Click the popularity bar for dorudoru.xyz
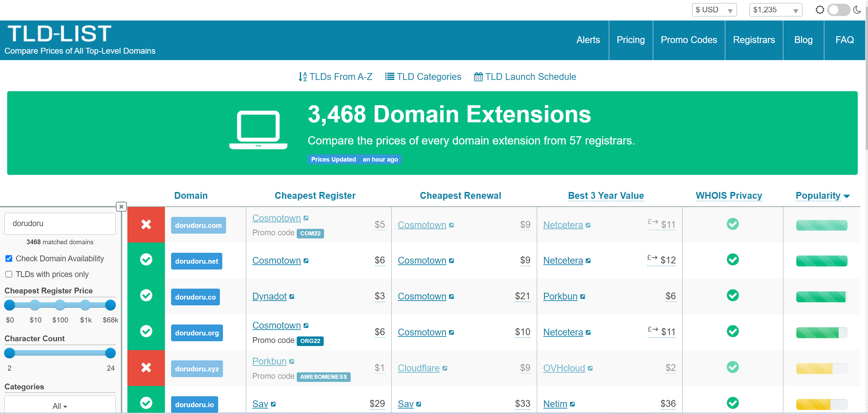This screenshot has width=868, height=414. pyautogui.click(x=822, y=369)
